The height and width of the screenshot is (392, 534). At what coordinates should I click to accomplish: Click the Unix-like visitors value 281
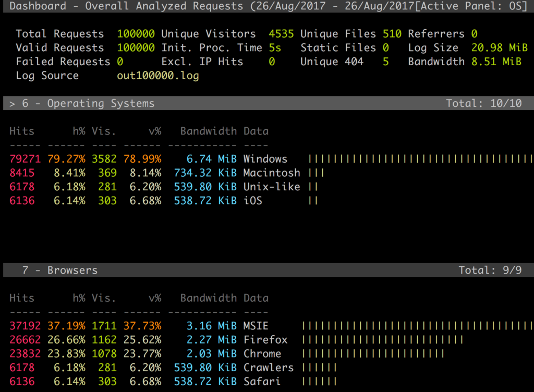click(107, 187)
